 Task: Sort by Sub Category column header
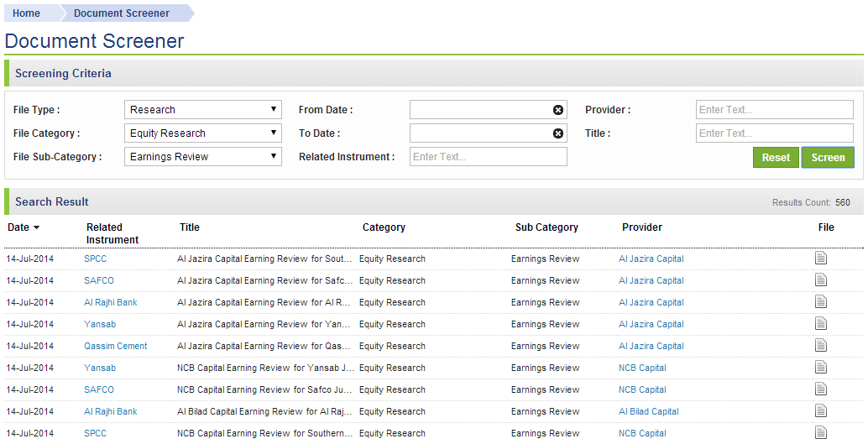(546, 227)
